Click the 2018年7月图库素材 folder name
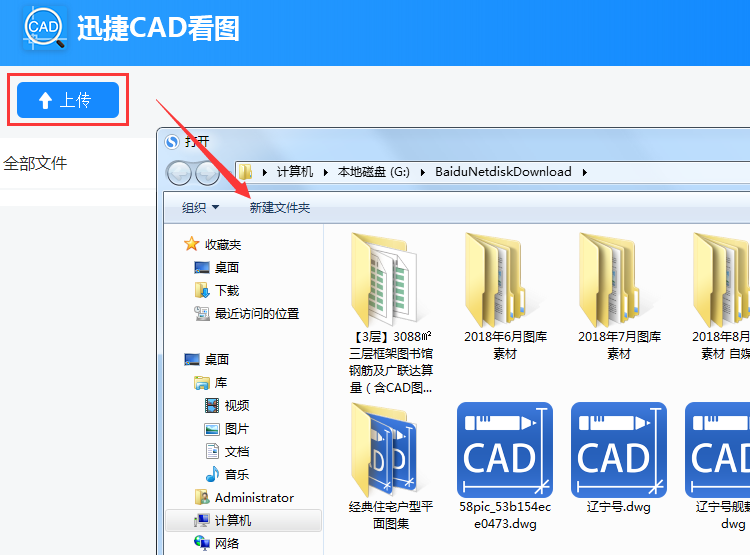750x555 pixels. (x=619, y=345)
